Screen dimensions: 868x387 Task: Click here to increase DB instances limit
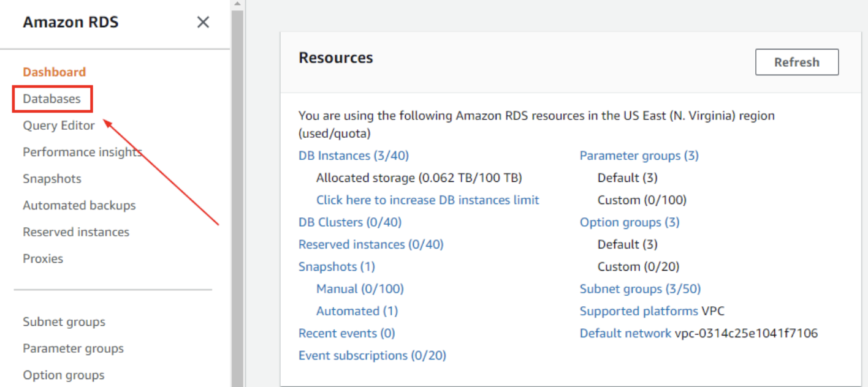(x=427, y=200)
